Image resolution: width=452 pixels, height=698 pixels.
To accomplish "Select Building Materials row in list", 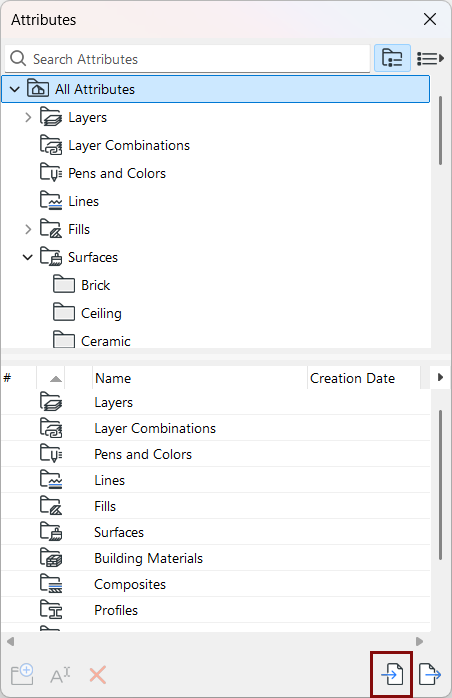I will coord(216,558).
